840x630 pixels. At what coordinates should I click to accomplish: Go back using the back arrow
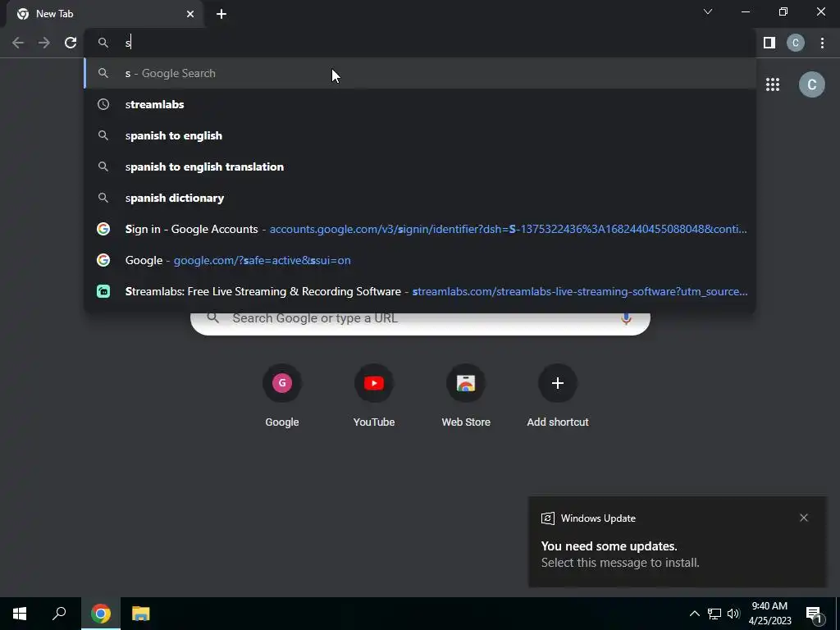18,43
